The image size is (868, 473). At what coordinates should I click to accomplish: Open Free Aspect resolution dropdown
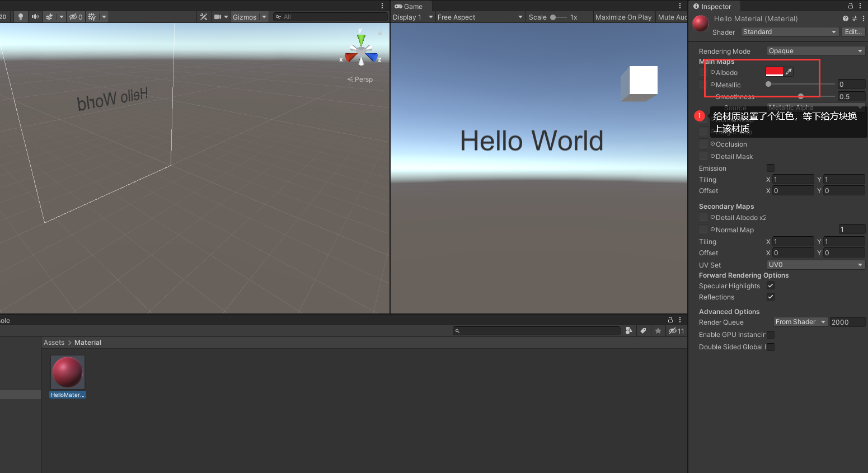click(x=480, y=17)
